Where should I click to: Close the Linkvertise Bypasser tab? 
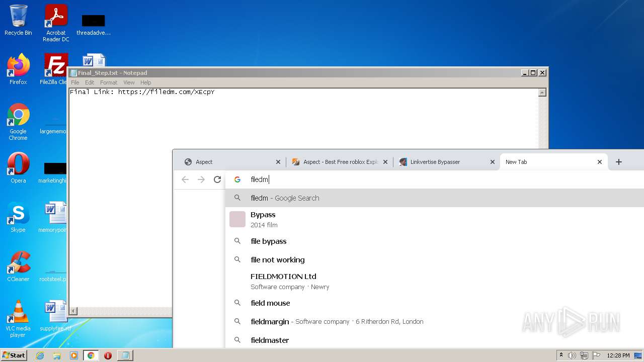(493, 162)
